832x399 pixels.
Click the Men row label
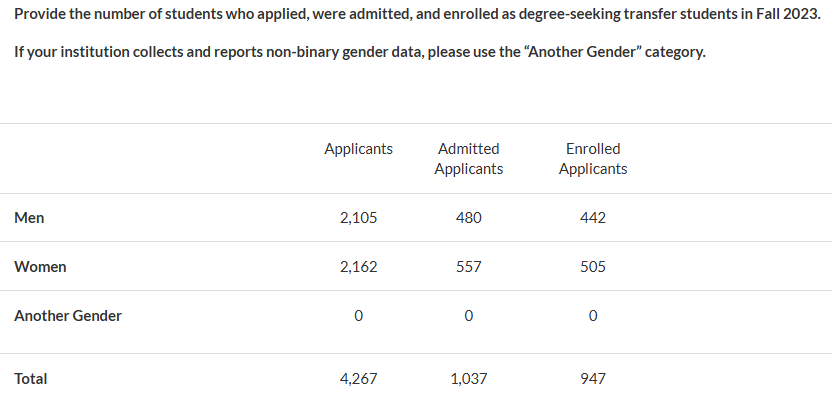click(x=29, y=218)
